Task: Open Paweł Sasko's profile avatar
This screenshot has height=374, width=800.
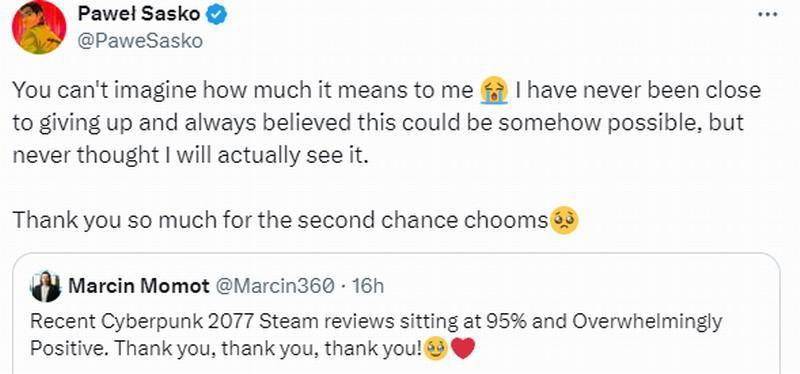Action: pos(39,27)
